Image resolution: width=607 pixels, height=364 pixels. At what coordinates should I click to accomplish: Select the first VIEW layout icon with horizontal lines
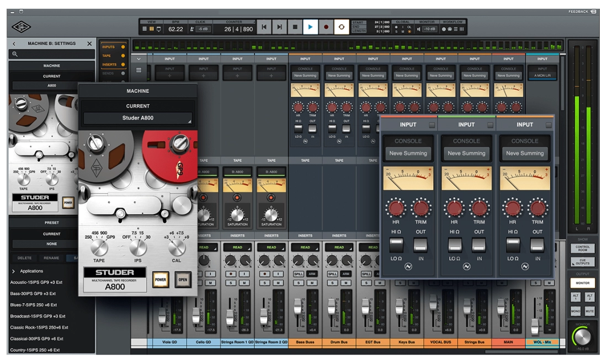tap(145, 29)
